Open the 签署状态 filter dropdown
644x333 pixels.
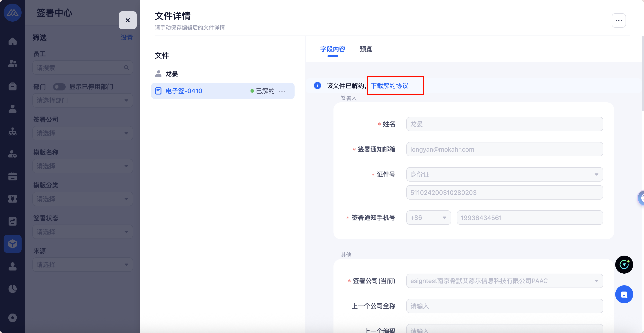pos(83,232)
